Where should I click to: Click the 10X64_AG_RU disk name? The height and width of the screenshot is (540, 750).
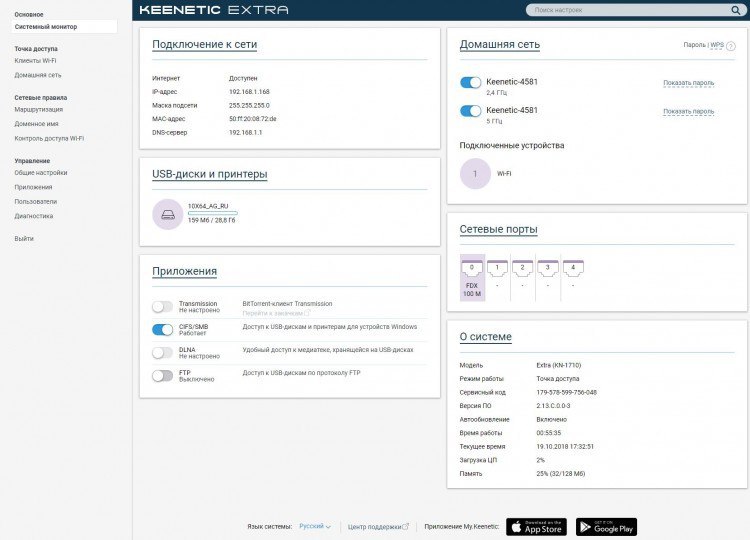click(x=208, y=206)
